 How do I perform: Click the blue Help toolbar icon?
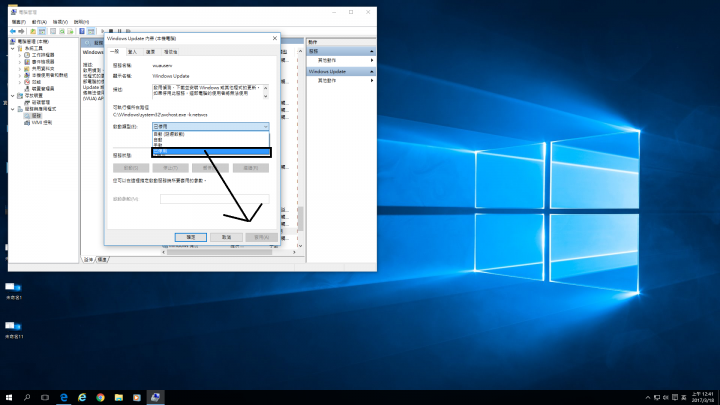tap(82, 31)
